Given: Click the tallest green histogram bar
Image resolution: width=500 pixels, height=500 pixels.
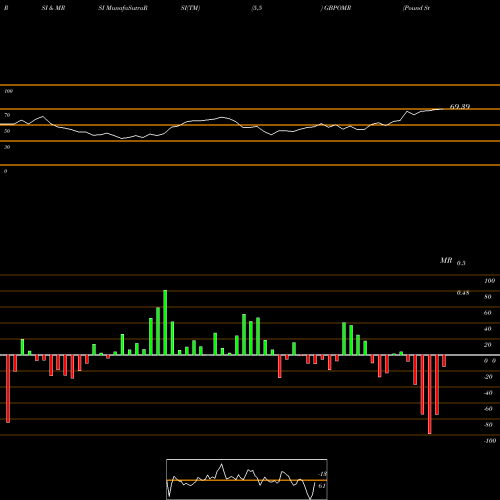Looking at the screenshot, I should click(x=165, y=322).
